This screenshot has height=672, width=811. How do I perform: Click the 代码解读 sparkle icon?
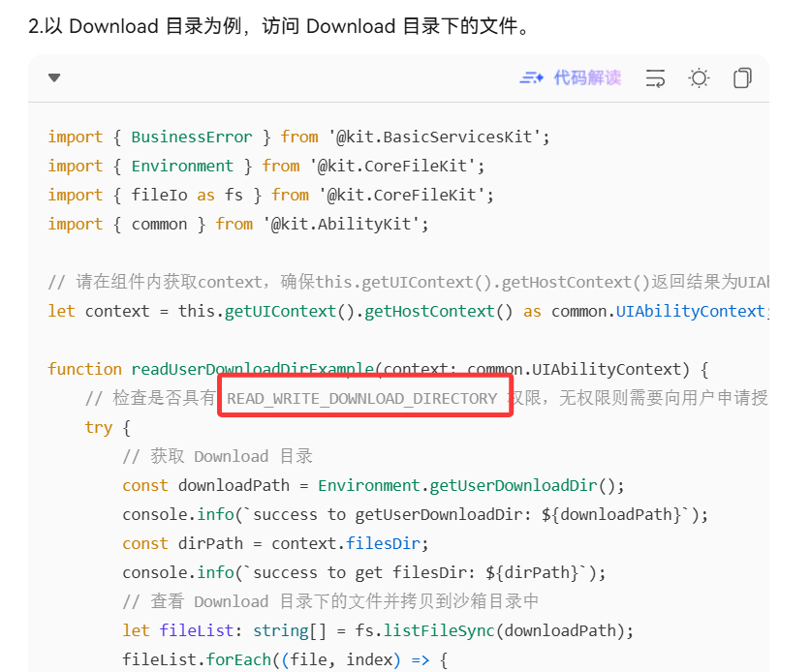(x=531, y=78)
